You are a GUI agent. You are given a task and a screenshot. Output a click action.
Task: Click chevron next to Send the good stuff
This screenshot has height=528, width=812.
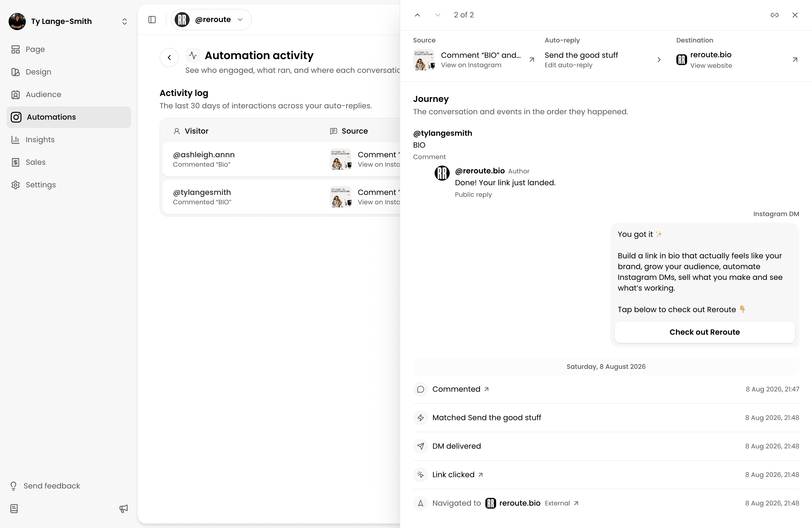click(659, 60)
